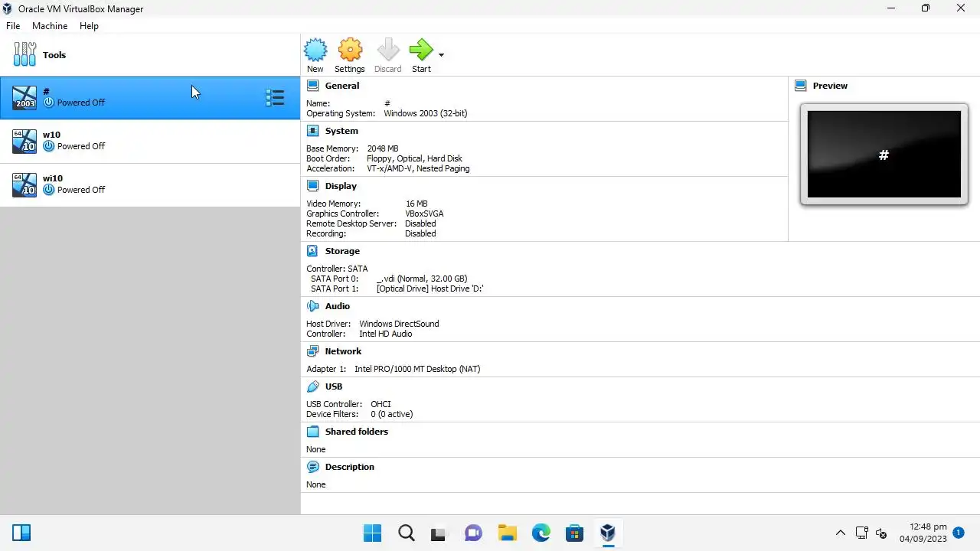Click the Discard toolbar icon

[388, 51]
